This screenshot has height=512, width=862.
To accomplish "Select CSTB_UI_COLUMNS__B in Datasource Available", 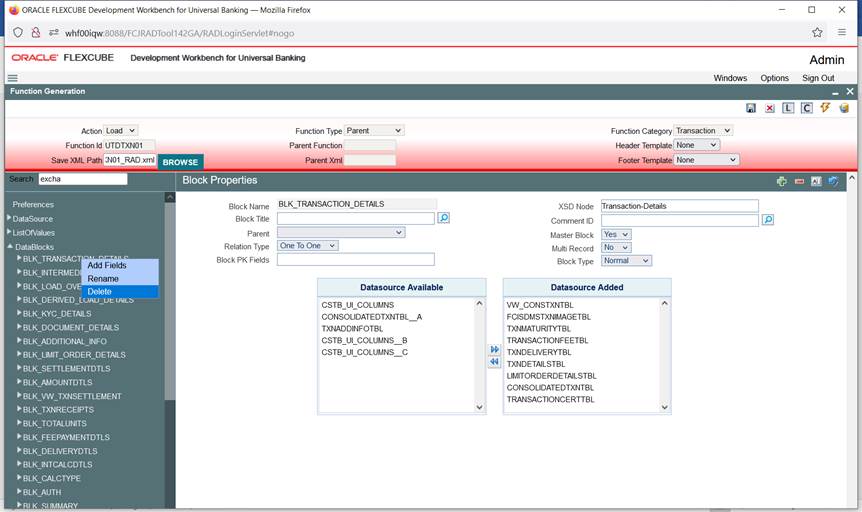I will tap(364, 340).
